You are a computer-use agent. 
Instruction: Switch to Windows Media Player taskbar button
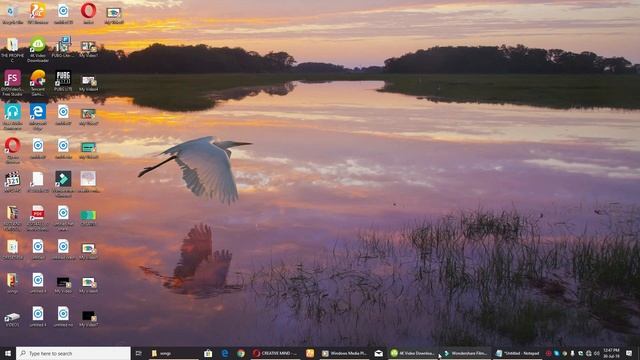[345, 353]
